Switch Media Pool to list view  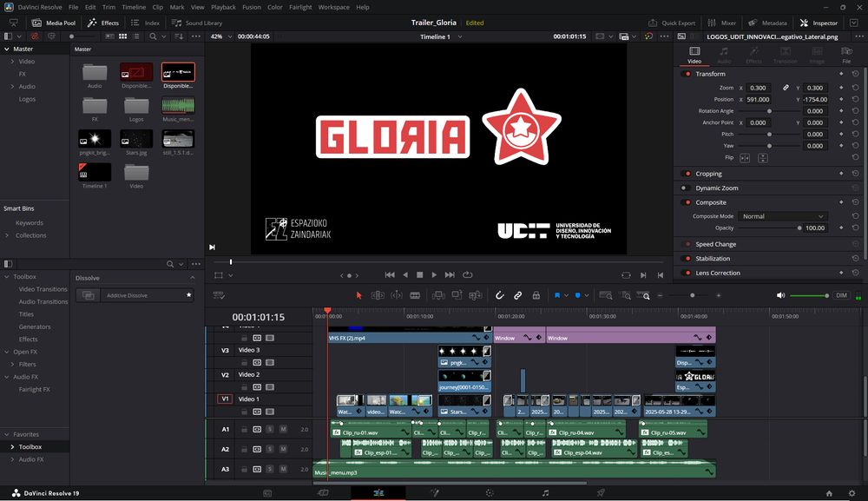(x=135, y=36)
